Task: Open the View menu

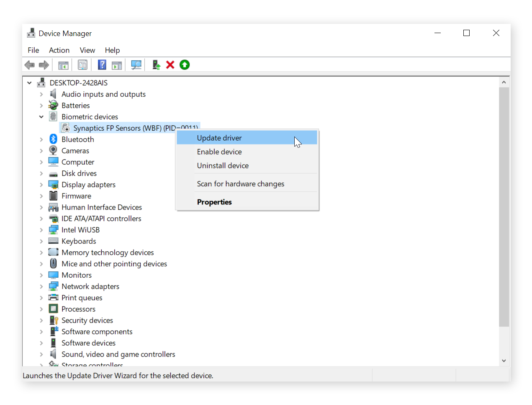Action: tap(87, 50)
